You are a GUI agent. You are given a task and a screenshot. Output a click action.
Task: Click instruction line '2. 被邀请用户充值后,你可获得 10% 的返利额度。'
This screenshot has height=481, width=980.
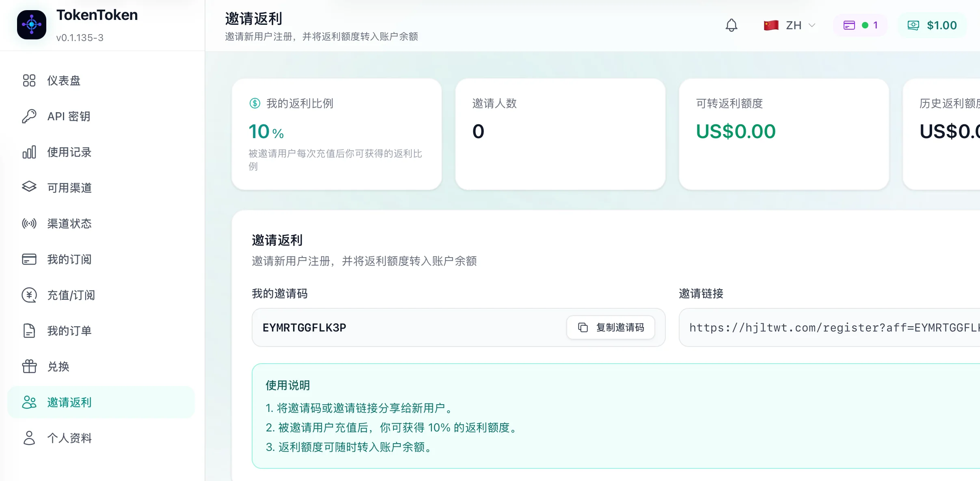click(x=393, y=427)
